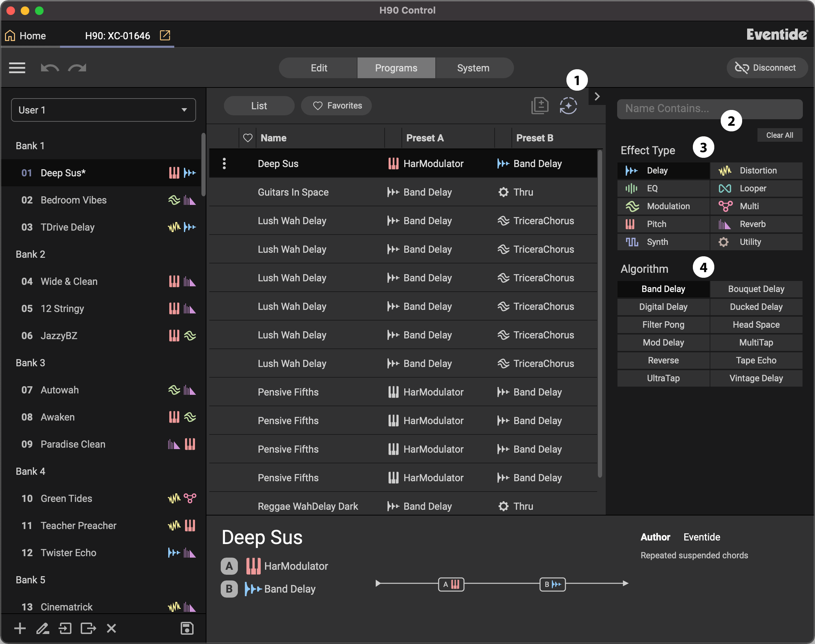The width and height of the screenshot is (815, 644).
Task: Select Vintage Delay algorithm
Action: coord(756,378)
